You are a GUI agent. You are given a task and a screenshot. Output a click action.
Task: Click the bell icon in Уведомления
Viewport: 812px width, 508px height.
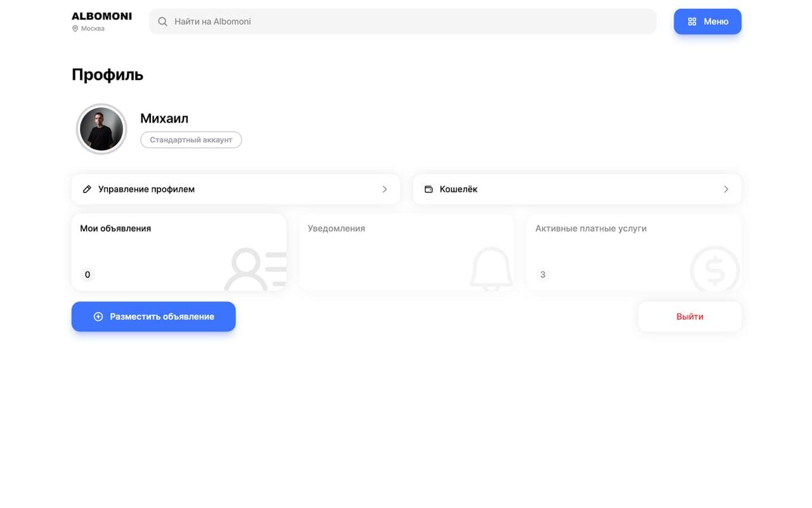click(491, 269)
